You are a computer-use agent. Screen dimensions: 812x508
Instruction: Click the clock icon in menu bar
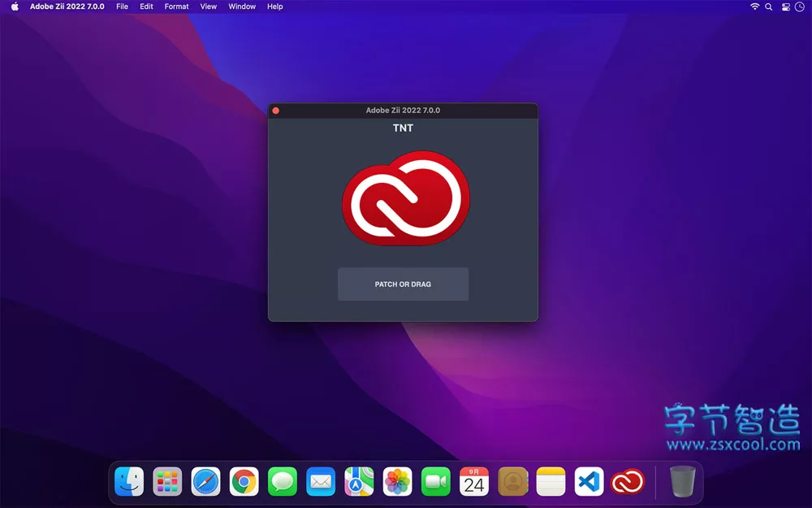pos(800,7)
